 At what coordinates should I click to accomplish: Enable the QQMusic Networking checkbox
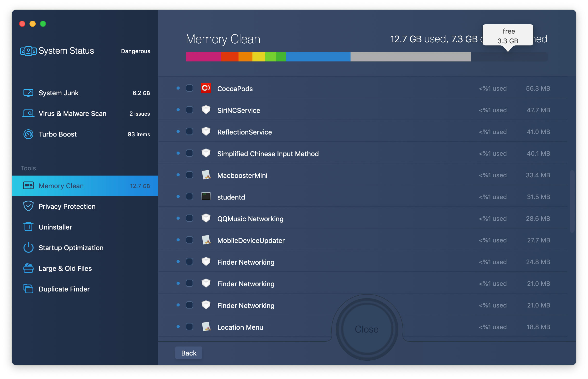(x=189, y=218)
